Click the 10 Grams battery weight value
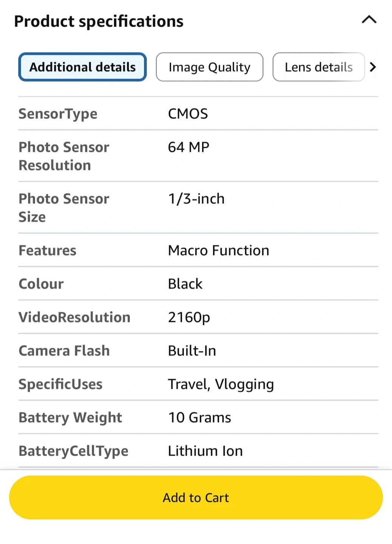 point(199,417)
